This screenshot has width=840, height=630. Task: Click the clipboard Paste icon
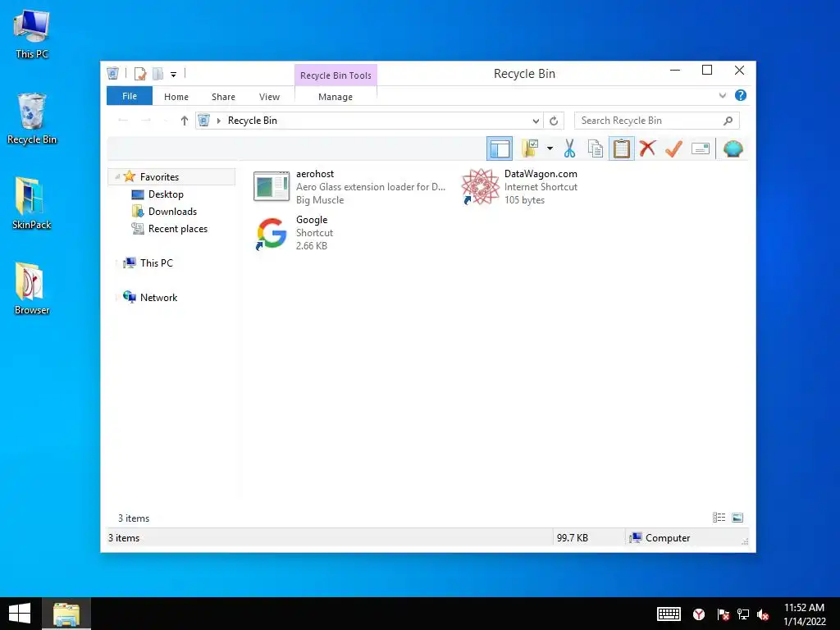point(622,148)
